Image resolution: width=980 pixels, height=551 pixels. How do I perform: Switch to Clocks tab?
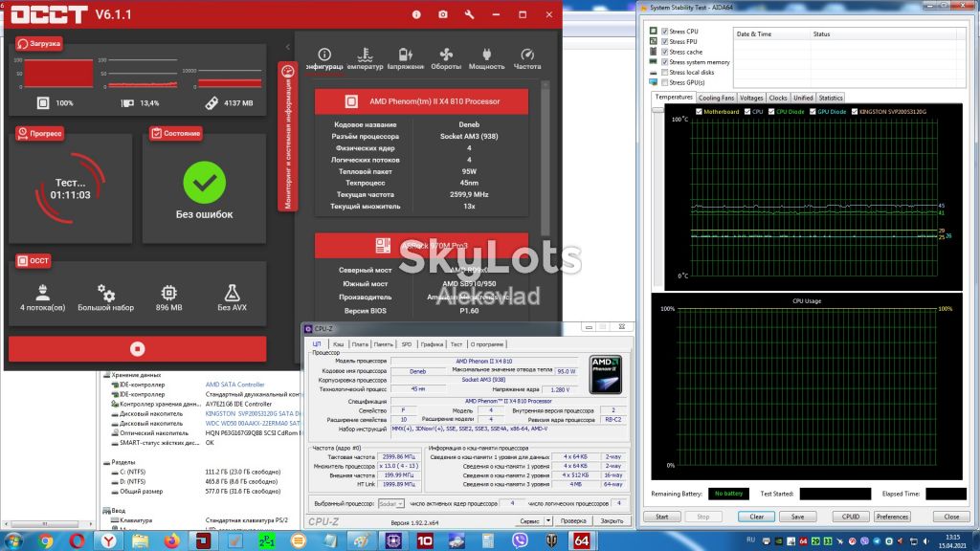point(778,99)
